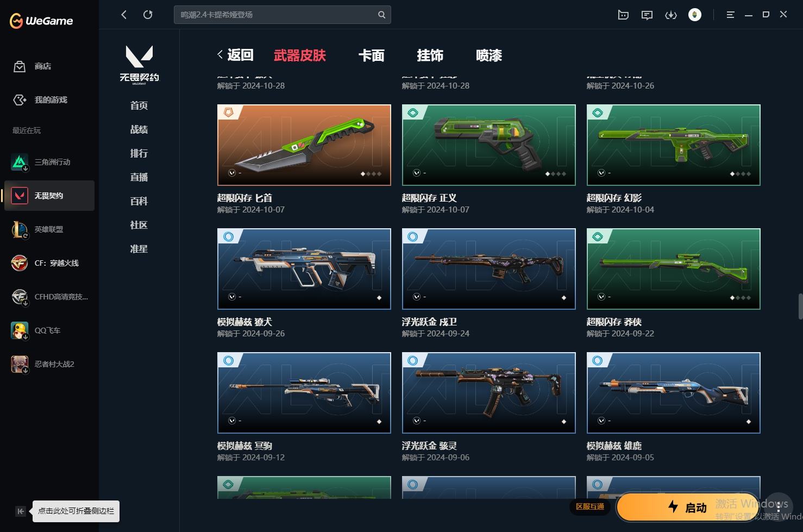The height and width of the screenshot is (532, 803).
Task: Open the 战绩 menu item
Action: (x=139, y=129)
